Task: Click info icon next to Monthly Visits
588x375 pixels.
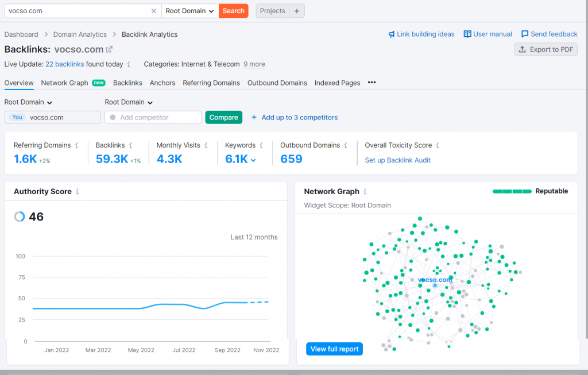Action: pyautogui.click(x=206, y=145)
